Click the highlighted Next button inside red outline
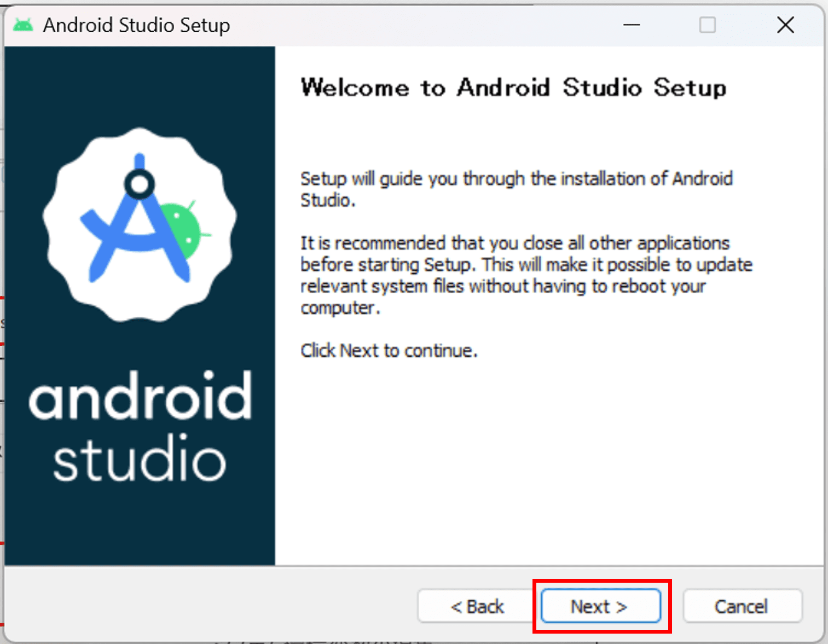This screenshot has height=644, width=828. pos(600,606)
